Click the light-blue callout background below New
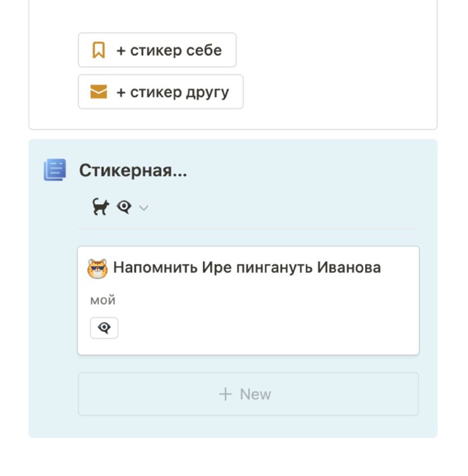Viewport: 468px width, 476px height. click(x=233, y=427)
